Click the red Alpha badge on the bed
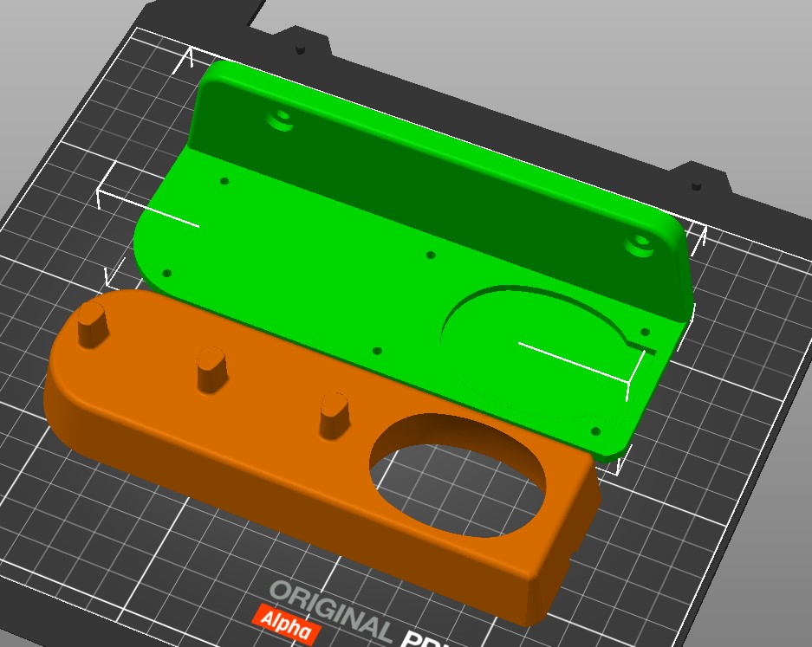 [285, 626]
